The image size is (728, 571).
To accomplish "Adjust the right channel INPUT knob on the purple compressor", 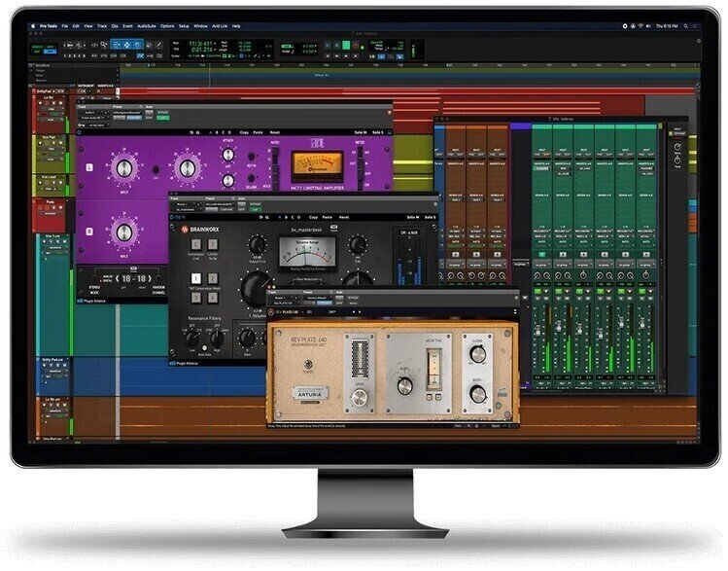I will (123, 232).
